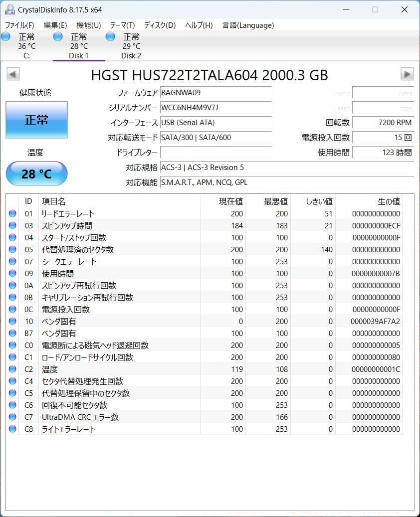This screenshot has width=420, height=517.
Task: Click the right arrow to view next disk
Action: [x=408, y=74]
